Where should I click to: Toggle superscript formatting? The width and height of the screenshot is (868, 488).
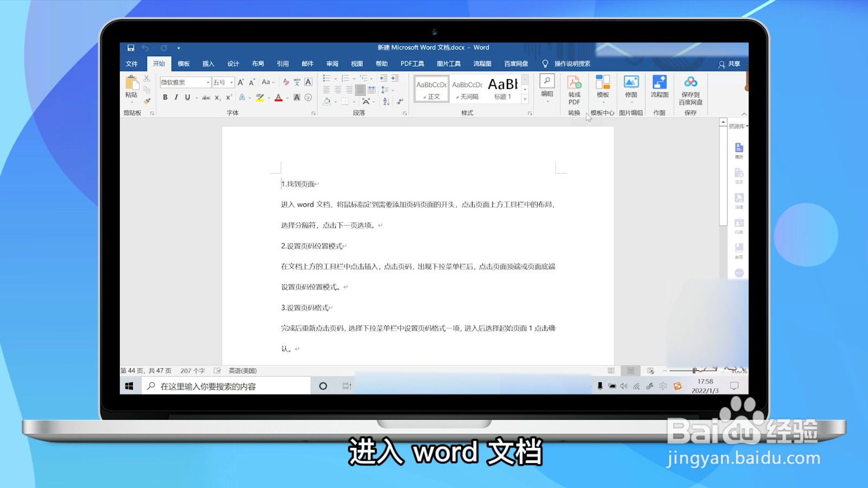click(229, 98)
